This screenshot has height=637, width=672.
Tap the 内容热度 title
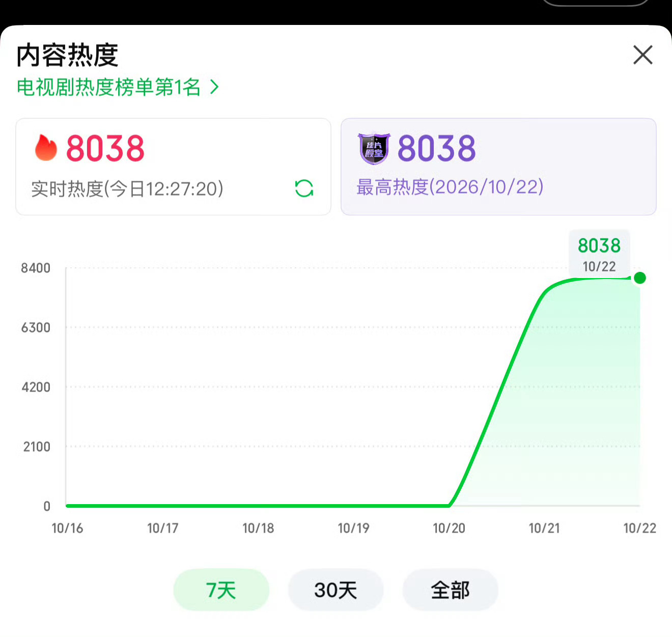67,55
